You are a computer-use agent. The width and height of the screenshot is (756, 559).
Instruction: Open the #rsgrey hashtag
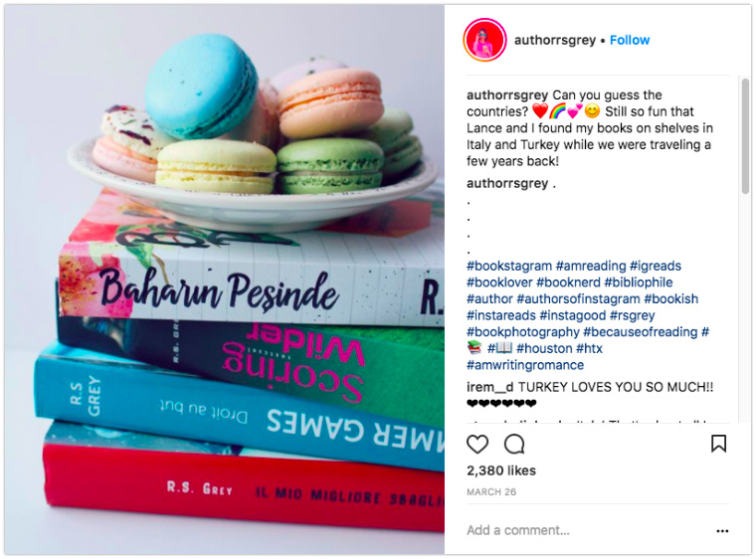point(632,315)
